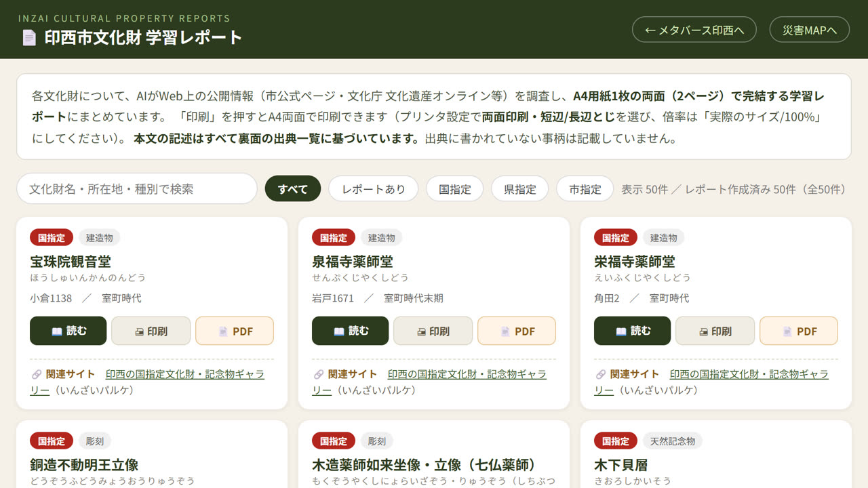Click 国指定 badge on 宝珠院観音堂 card
This screenshot has width=868, height=488.
click(52, 237)
